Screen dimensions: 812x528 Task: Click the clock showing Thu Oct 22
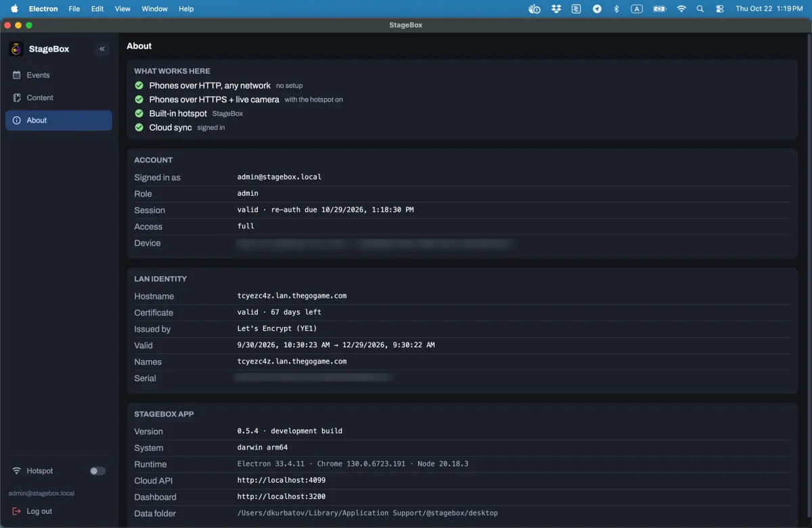tap(769, 9)
